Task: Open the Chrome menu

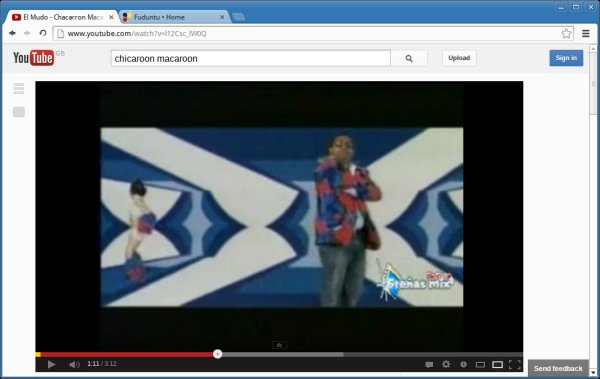Action: (585, 34)
